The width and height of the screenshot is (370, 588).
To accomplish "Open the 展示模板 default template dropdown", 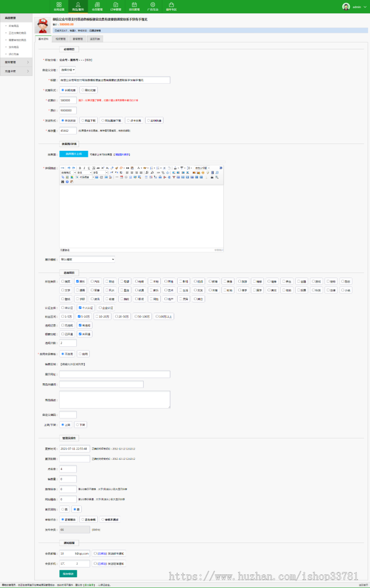I will (x=87, y=259).
